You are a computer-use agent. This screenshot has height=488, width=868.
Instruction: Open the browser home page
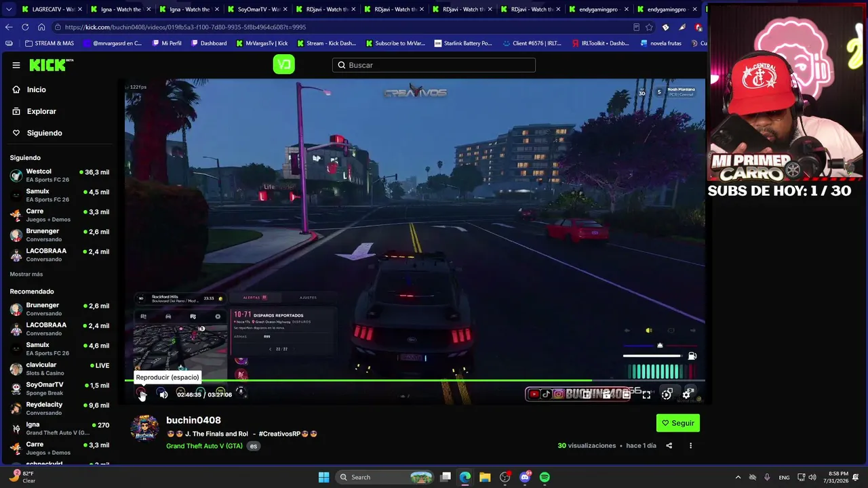pyautogui.click(x=41, y=27)
